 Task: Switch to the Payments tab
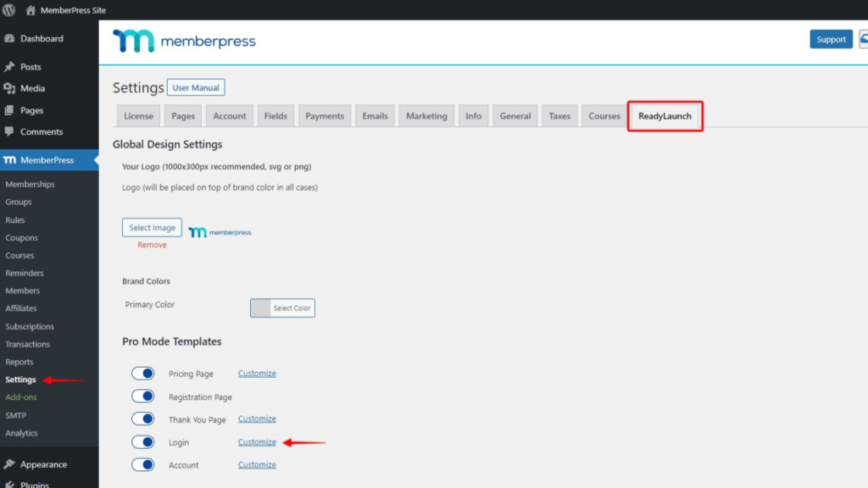pyautogui.click(x=325, y=115)
